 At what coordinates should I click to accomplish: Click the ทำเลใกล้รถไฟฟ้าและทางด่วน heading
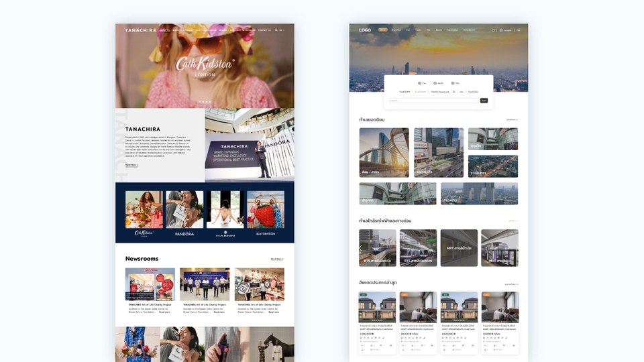click(x=385, y=221)
